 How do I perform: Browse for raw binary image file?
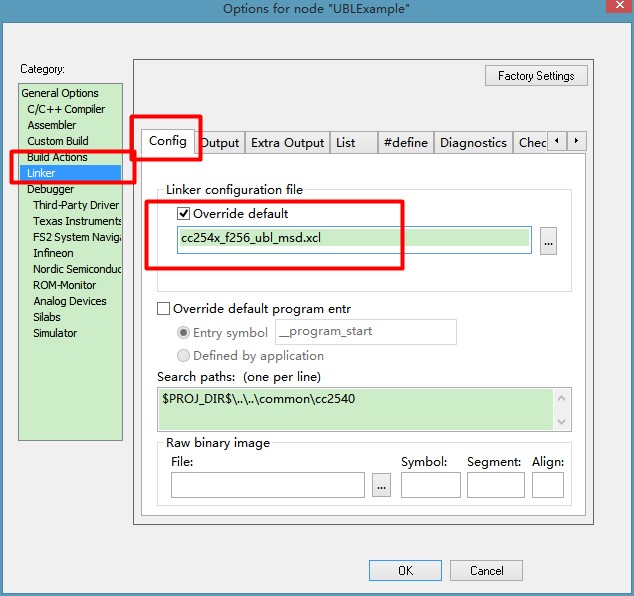click(381, 485)
